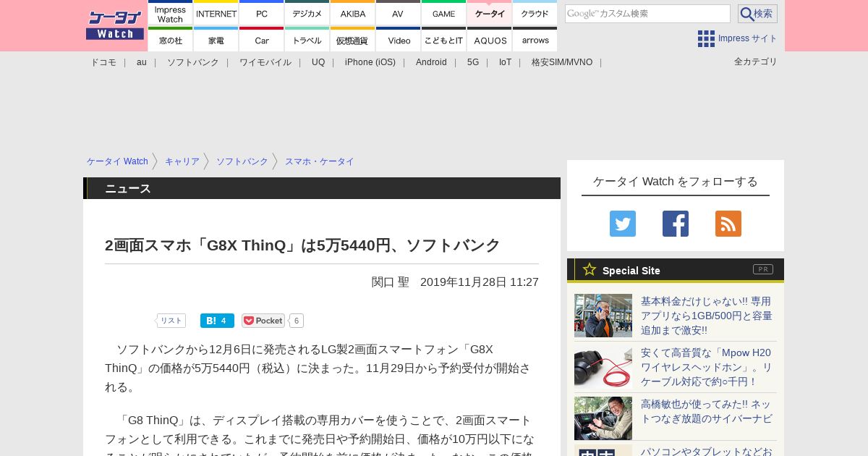The width and height of the screenshot is (868, 456).
Task: Open the AV nav tab
Action: point(398,14)
